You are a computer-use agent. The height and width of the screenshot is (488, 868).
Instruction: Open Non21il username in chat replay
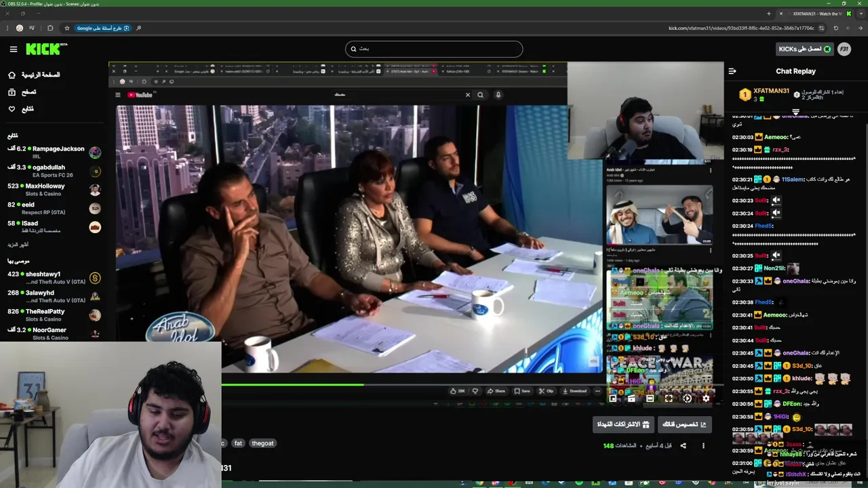point(774,268)
